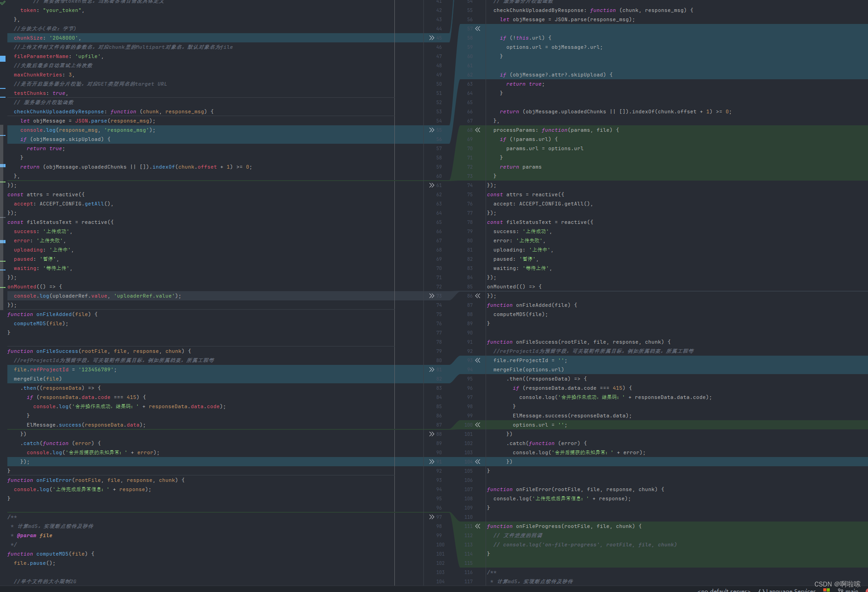
Task: Click left 'if (objMessage.skipUpload) {' line
Action: click(x=65, y=139)
